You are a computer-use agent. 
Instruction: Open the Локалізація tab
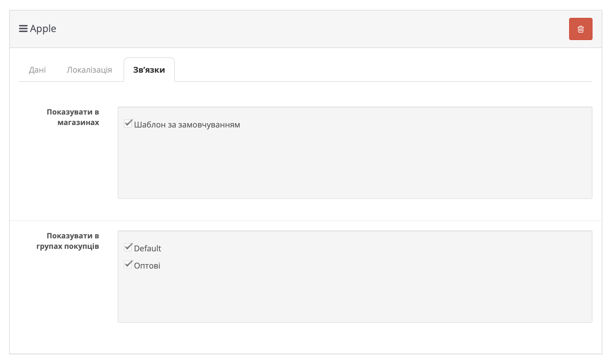[89, 70]
